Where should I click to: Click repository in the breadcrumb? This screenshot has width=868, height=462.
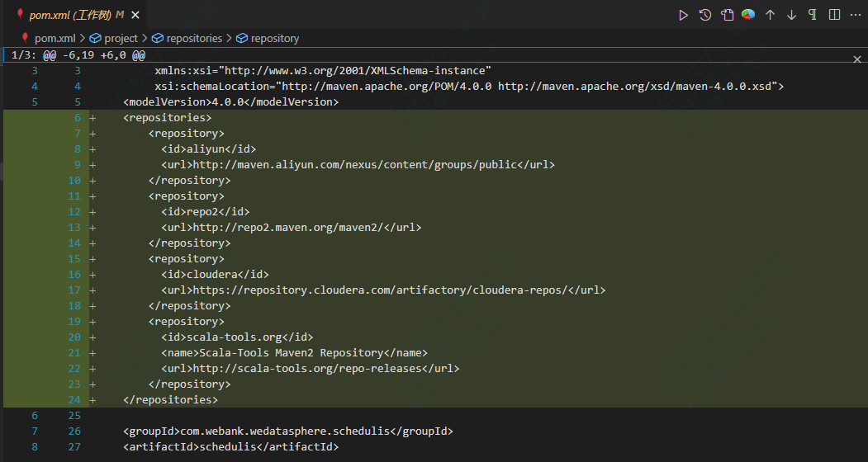[274, 38]
